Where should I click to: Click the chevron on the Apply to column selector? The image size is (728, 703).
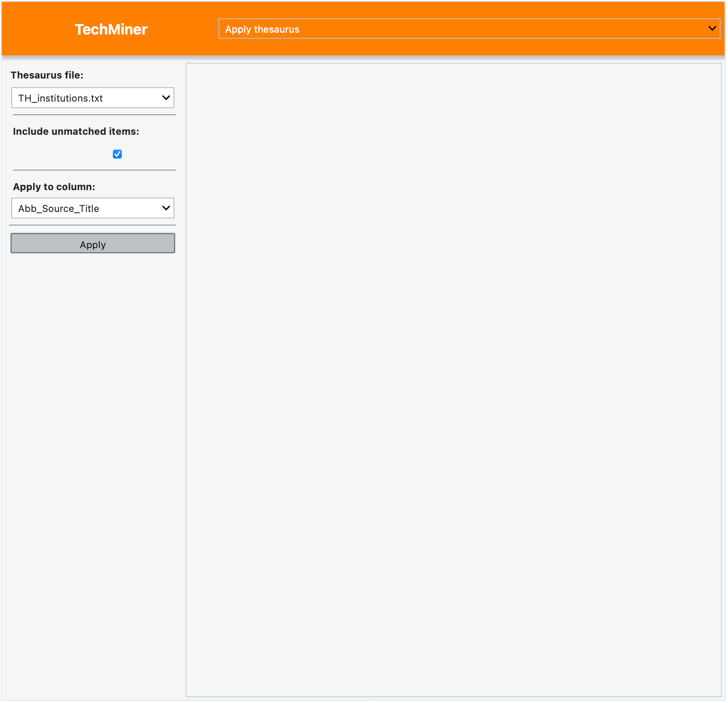(x=166, y=208)
